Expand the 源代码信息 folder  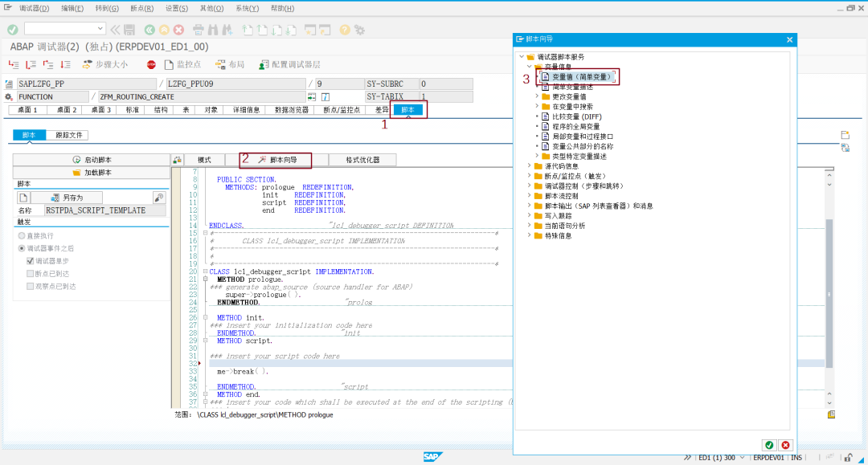tap(529, 166)
